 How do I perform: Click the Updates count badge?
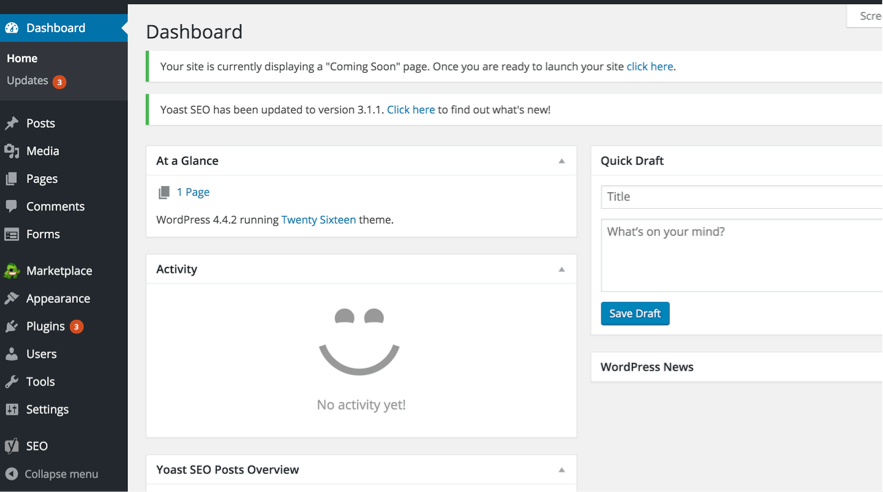pyautogui.click(x=59, y=82)
